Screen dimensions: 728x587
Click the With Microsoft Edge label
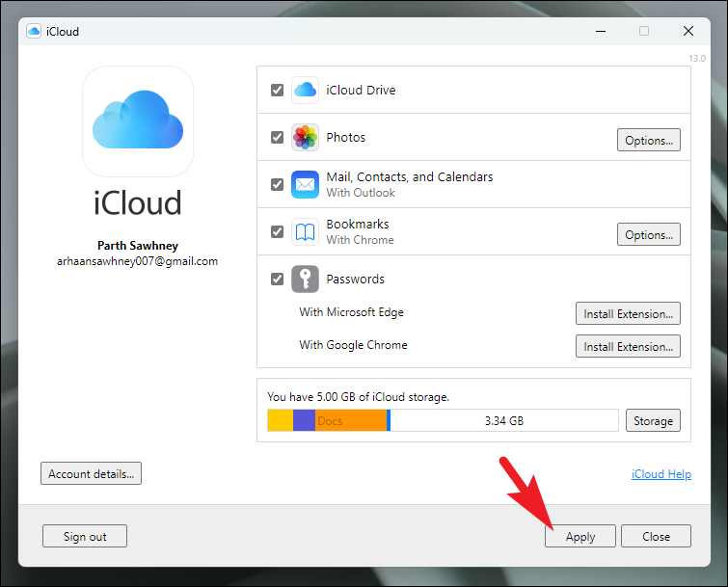351,312
